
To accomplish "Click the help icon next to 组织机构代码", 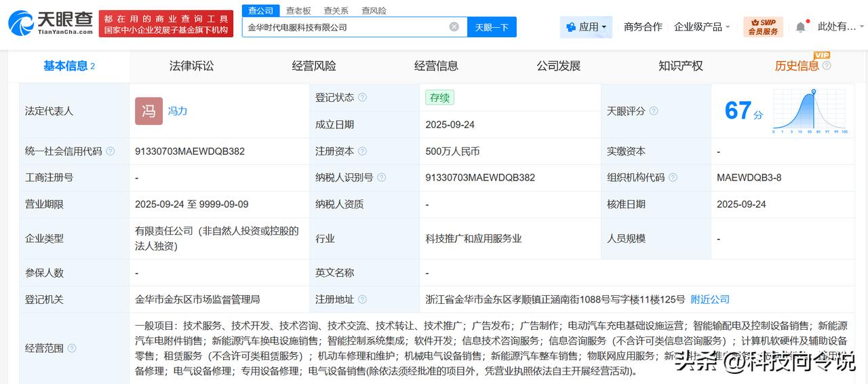I will [673, 178].
